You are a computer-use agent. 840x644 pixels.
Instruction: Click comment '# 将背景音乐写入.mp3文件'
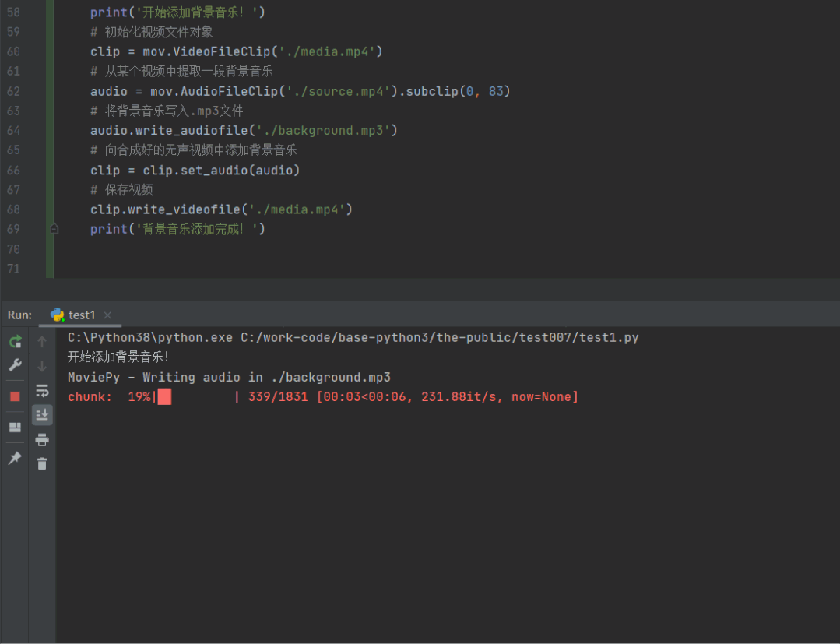point(167,111)
